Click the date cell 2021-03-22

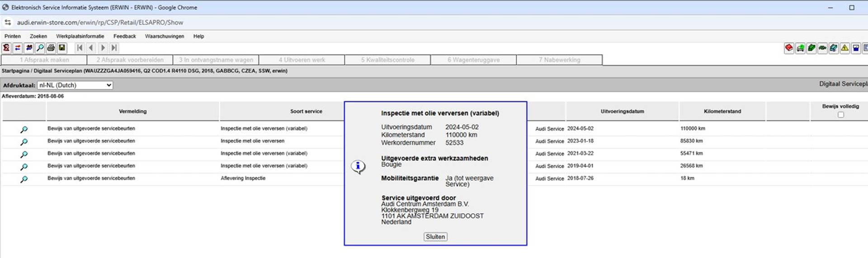[x=580, y=154]
